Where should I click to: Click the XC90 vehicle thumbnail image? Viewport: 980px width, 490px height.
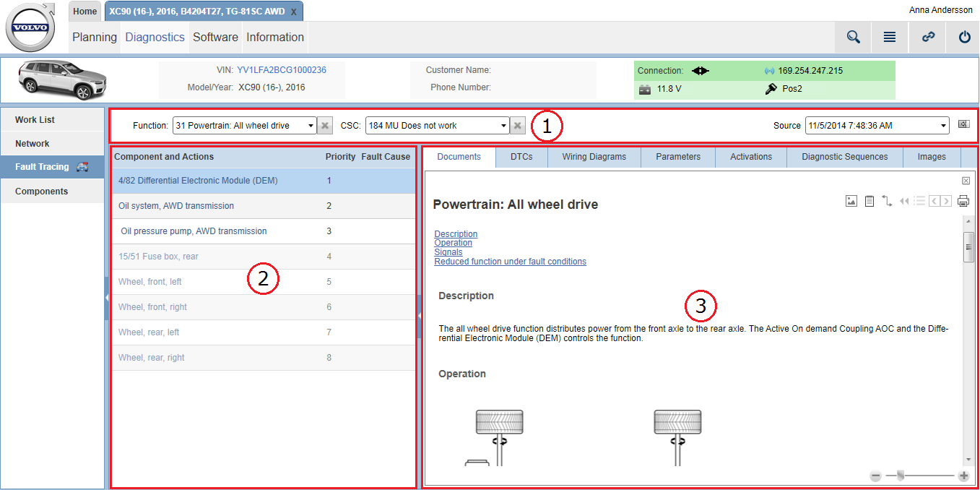point(62,79)
